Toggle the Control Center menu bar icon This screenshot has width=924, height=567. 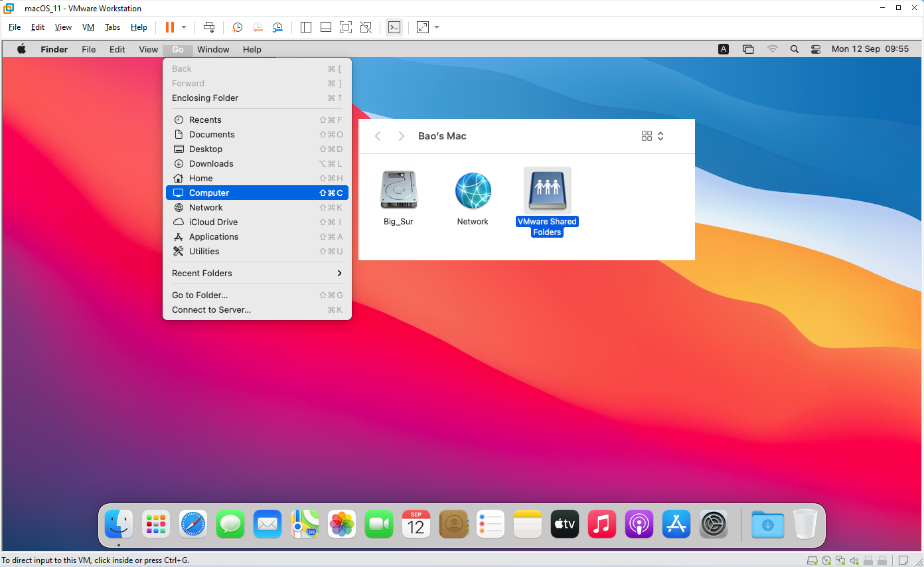pos(816,49)
